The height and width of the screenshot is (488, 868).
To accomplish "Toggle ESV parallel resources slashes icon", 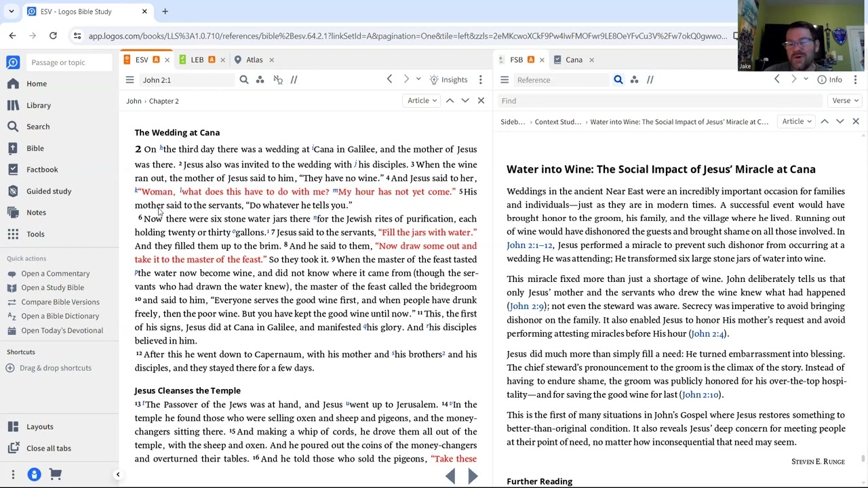I will tap(294, 80).
